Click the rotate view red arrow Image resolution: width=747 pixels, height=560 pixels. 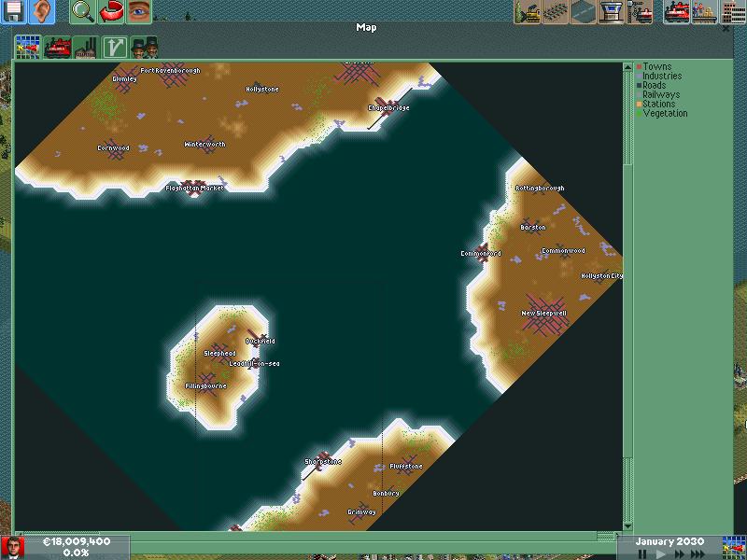coord(111,10)
